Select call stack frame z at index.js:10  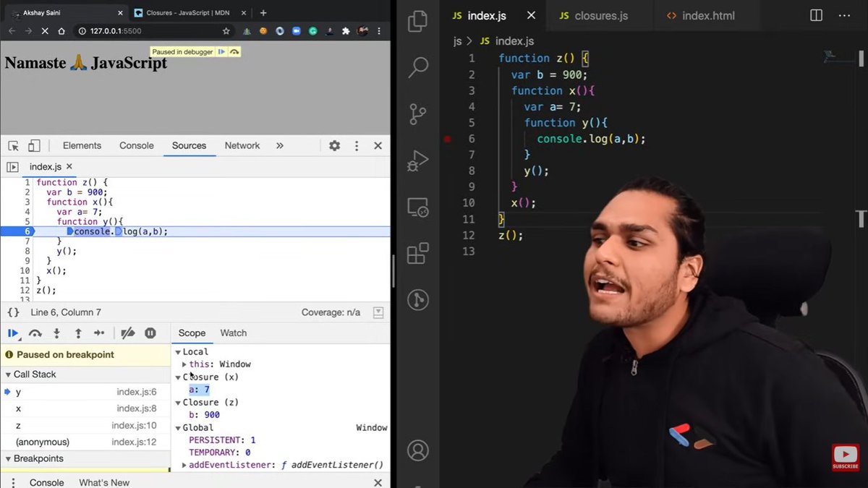pos(85,426)
